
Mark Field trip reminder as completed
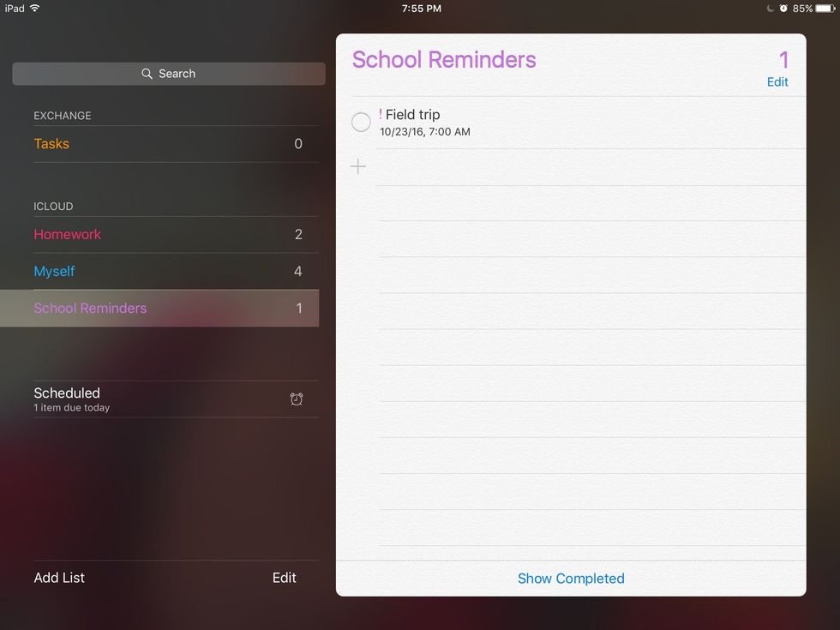click(x=361, y=122)
